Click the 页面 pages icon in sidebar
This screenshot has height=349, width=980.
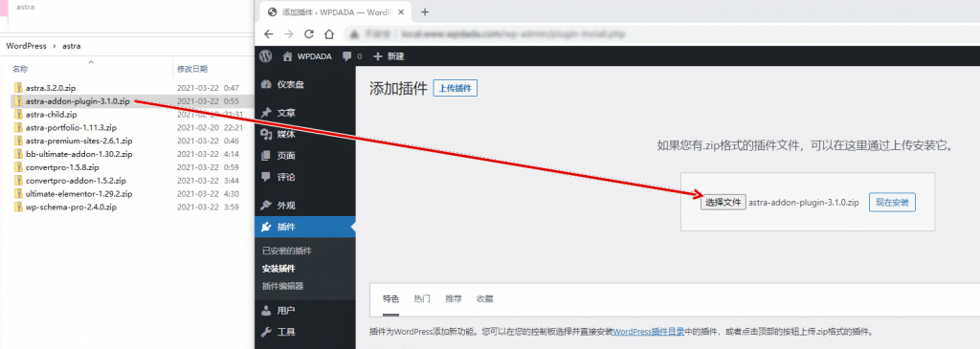[x=266, y=156]
